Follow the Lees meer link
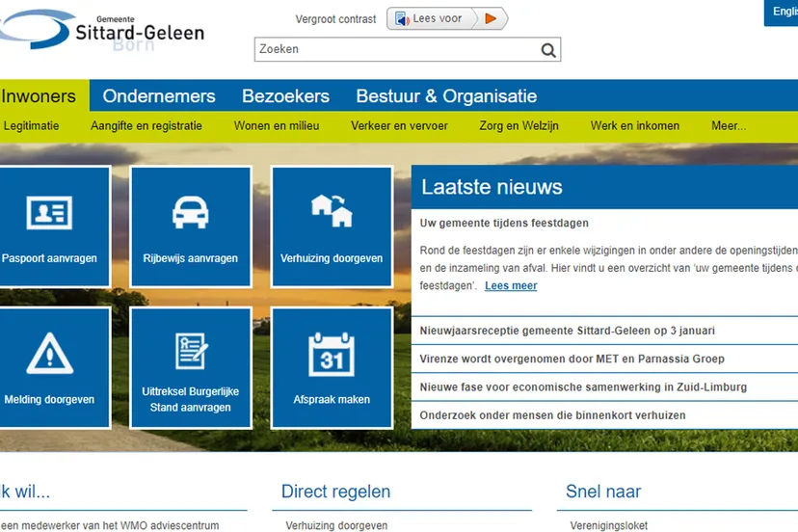798x532 pixels. (511, 285)
